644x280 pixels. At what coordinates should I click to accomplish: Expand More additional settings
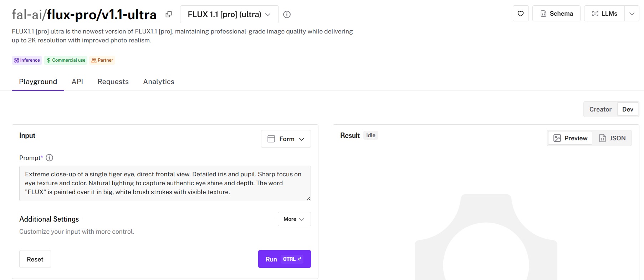pos(294,219)
